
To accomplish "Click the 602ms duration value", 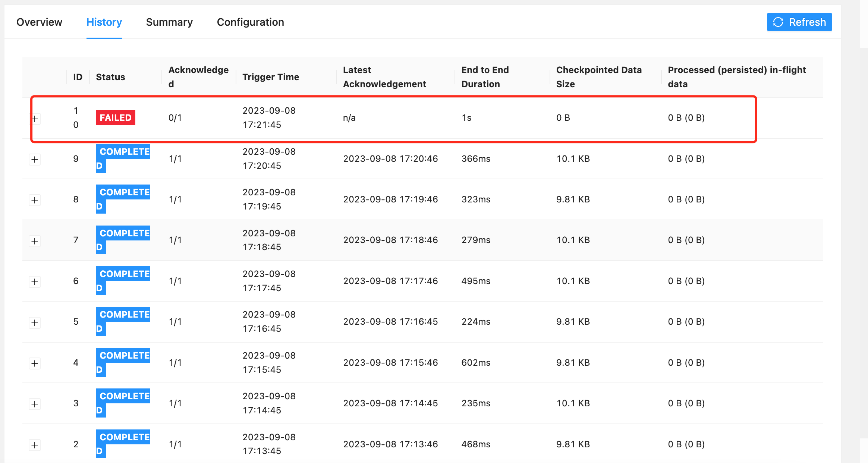I will tap(476, 362).
